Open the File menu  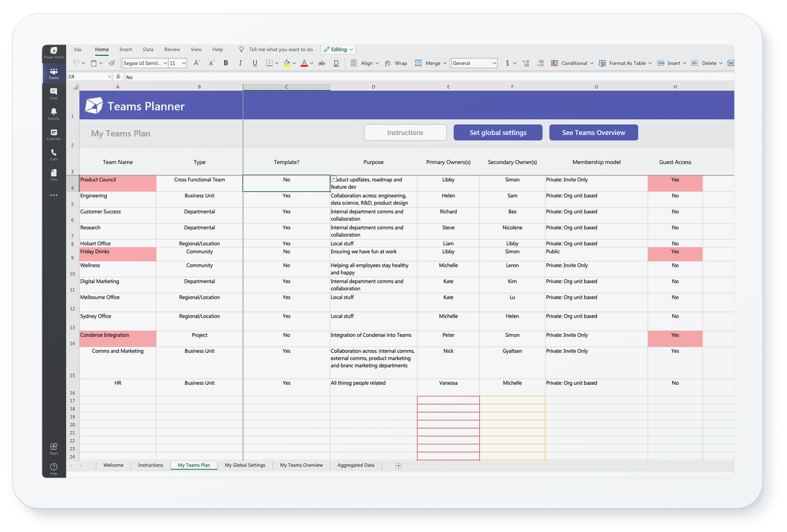pos(78,49)
